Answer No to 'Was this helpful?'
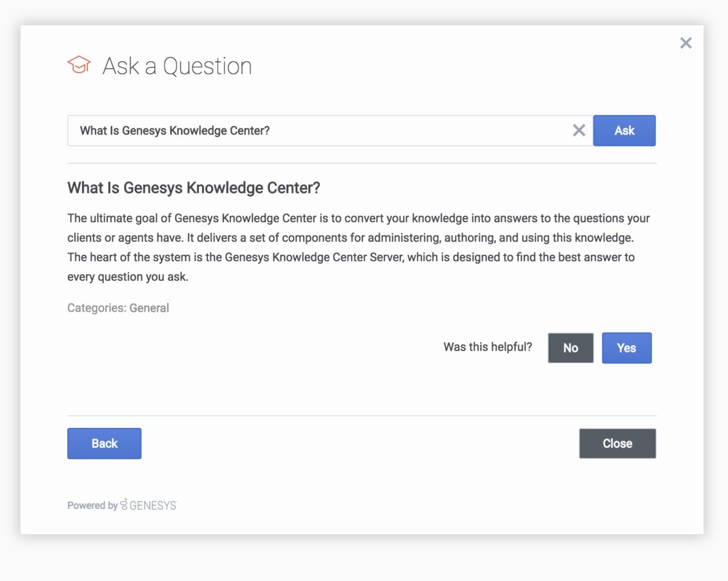This screenshot has width=728, height=581. point(570,348)
